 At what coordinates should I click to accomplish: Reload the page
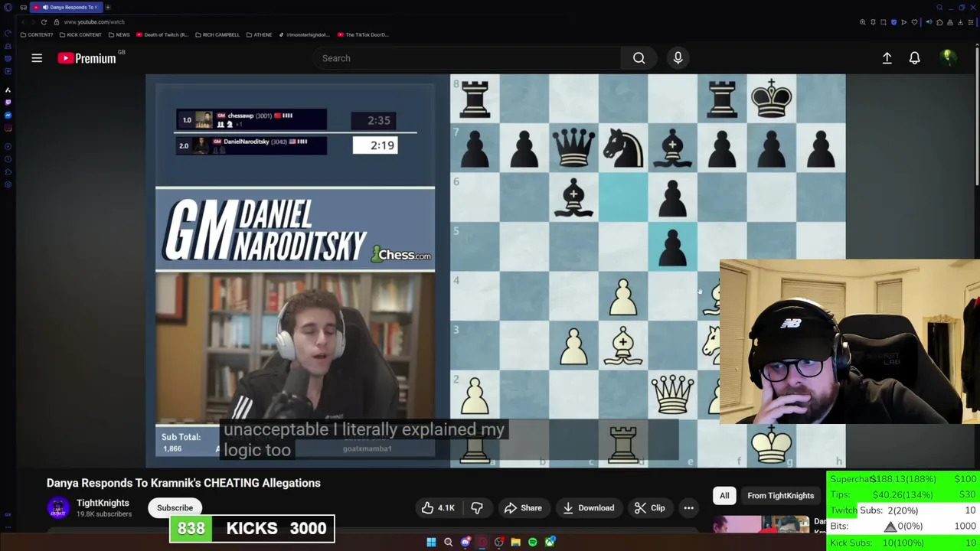44,22
